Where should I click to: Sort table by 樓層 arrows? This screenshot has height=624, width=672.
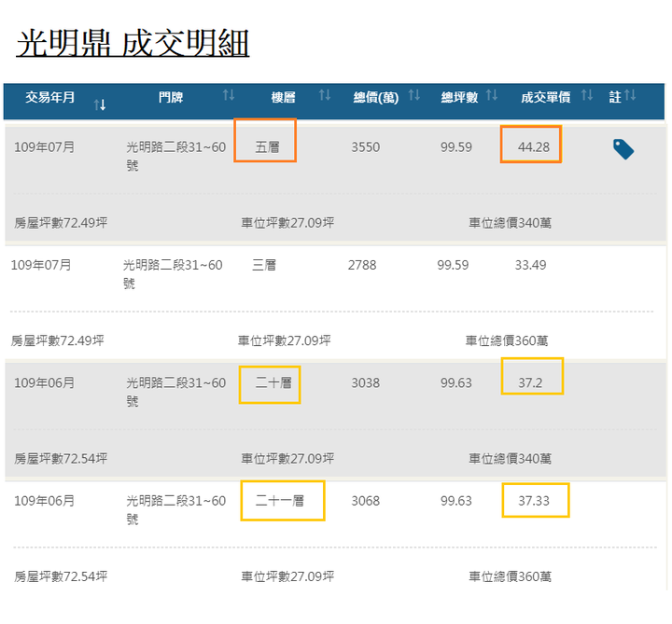pos(325,94)
